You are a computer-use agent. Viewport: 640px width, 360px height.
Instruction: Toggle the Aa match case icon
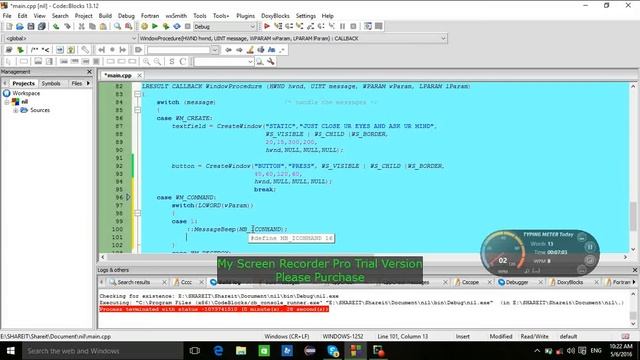pos(271,50)
